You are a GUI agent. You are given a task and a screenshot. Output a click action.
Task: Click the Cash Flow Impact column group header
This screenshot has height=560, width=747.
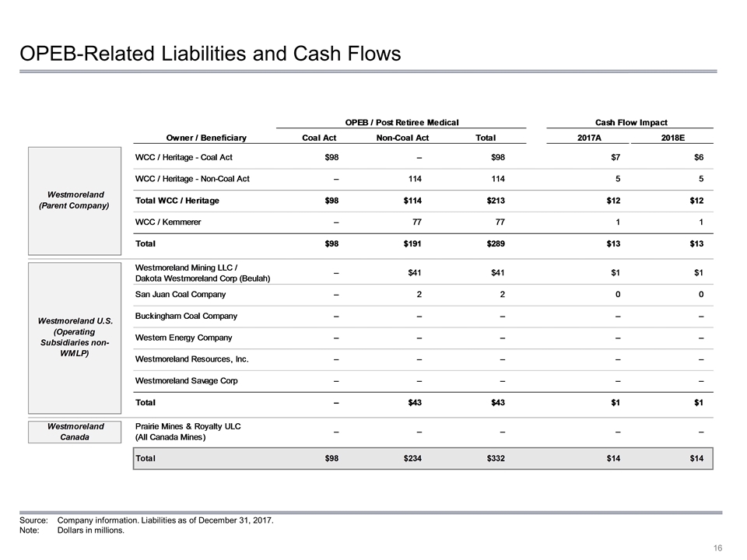(630, 122)
